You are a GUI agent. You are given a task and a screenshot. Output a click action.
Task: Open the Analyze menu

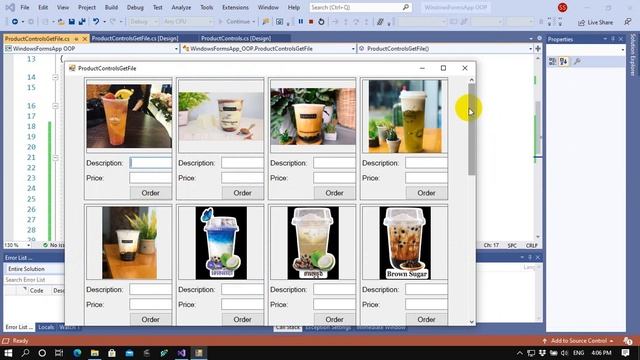click(181, 7)
